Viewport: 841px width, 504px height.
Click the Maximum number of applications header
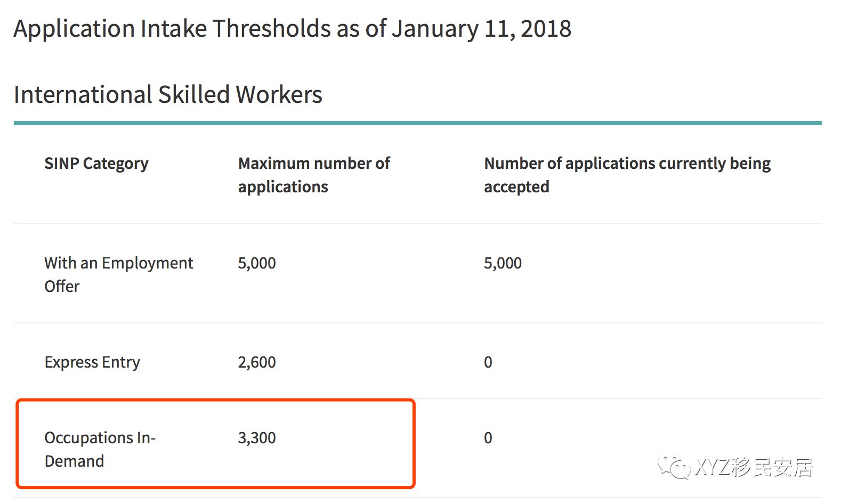click(314, 175)
